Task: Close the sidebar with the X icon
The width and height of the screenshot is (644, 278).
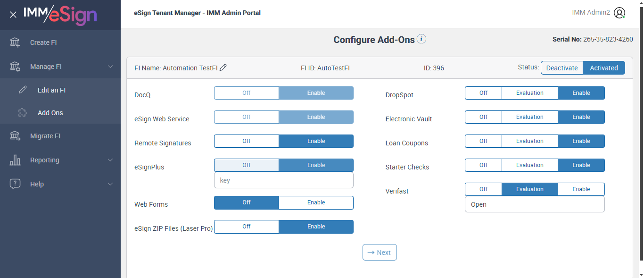Action: tap(13, 15)
